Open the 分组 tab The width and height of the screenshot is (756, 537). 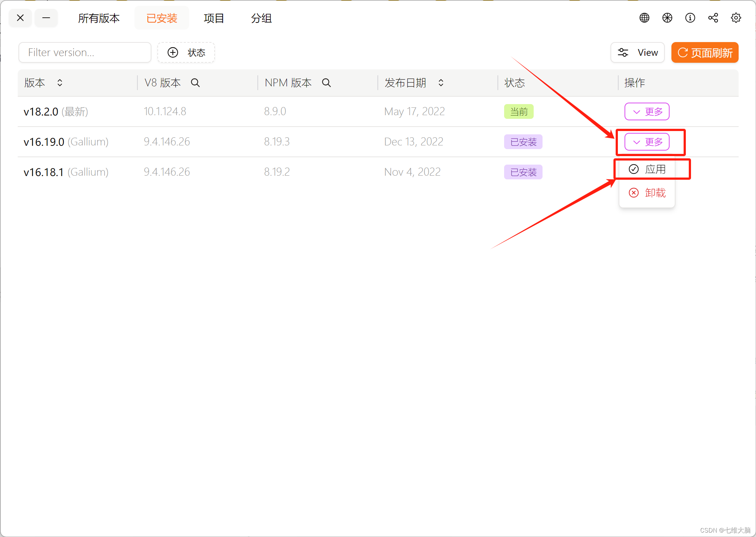(261, 18)
